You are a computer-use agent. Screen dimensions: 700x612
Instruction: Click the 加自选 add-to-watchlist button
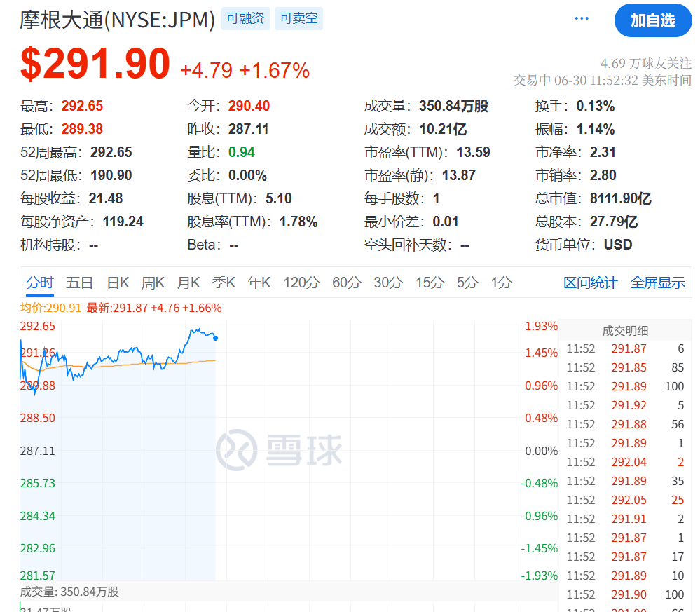[x=652, y=20]
